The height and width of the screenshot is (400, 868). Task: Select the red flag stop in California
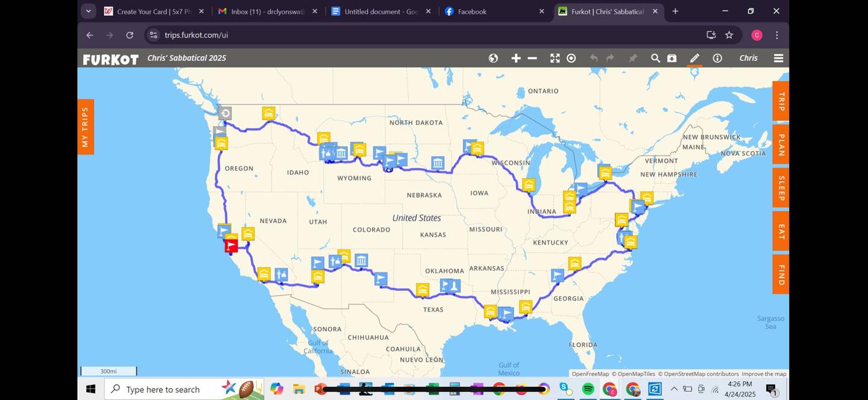(x=231, y=246)
